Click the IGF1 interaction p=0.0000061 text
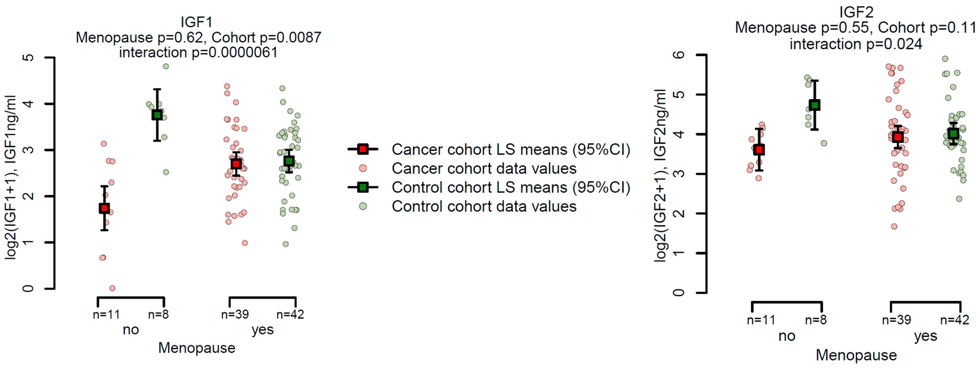This screenshot has height=369, width=980. [x=198, y=52]
